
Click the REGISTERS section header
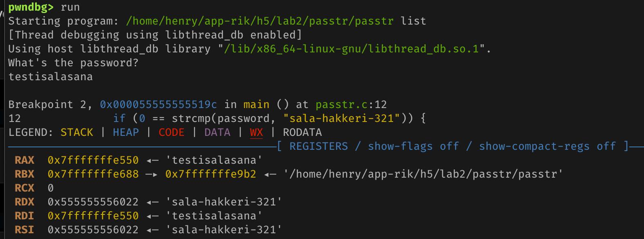tap(319, 147)
